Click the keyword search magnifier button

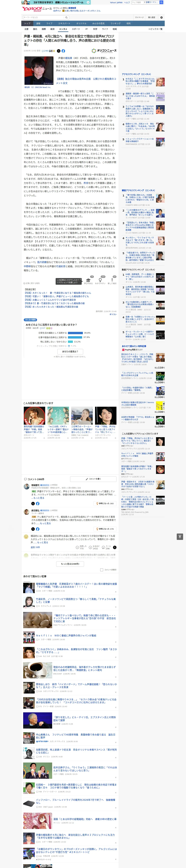tap(66, 18)
